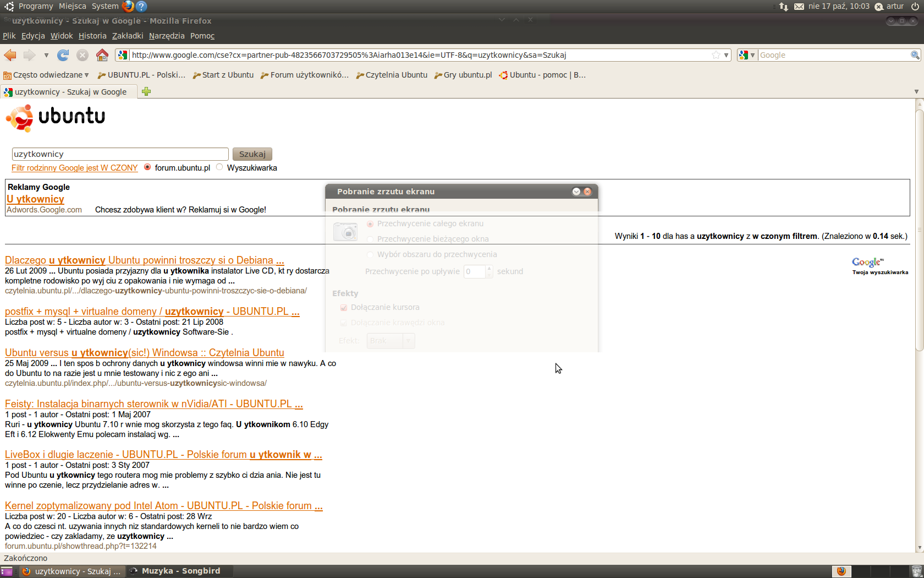
Task: Launch Firefox from the top panel icon
Action: coord(128,6)
